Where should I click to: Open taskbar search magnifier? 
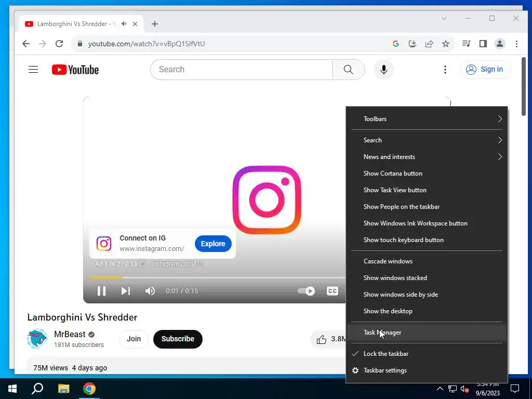[37, 389]
